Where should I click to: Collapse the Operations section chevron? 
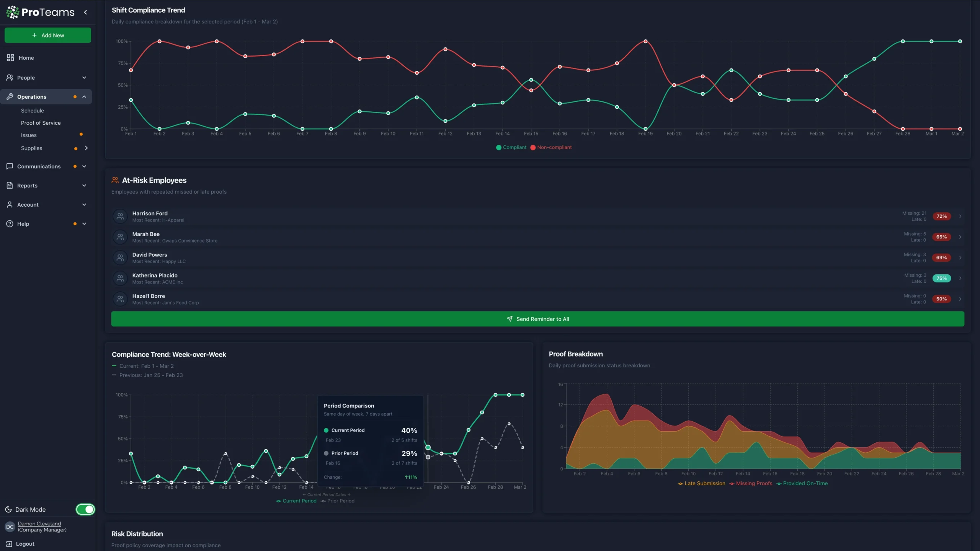pos(84,96)
